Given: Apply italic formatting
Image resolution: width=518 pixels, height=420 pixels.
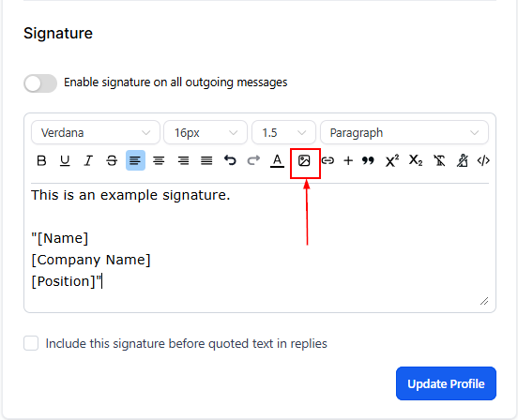Looking at the screenshot, I should pyautogui.click(x=88, y=160).
